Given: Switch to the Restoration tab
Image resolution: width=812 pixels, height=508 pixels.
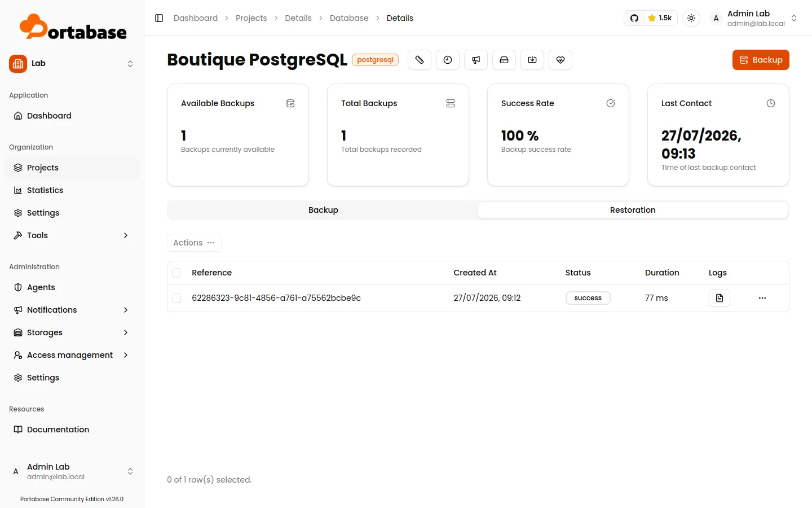Looking at the screenshot, I should tap(633, 210).
